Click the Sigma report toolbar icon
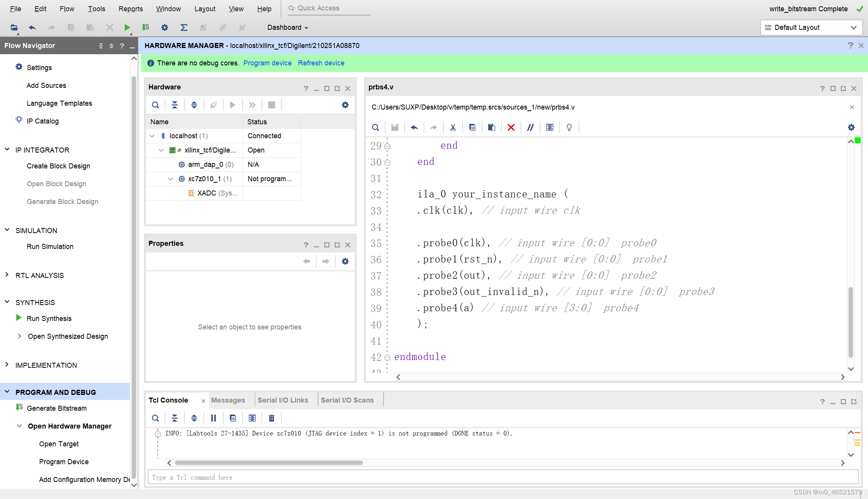Screen dimensions: 868x499 pyautogui.click(x=184, y=27)
